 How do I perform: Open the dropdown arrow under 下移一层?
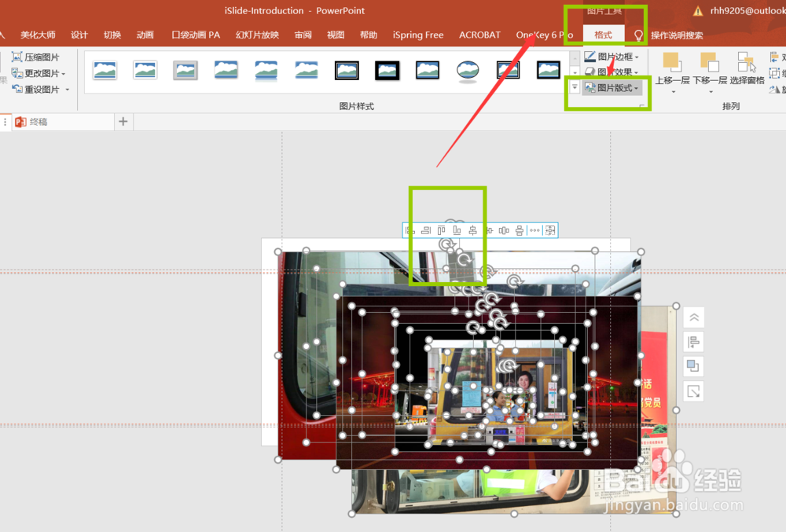coord(711,92)
